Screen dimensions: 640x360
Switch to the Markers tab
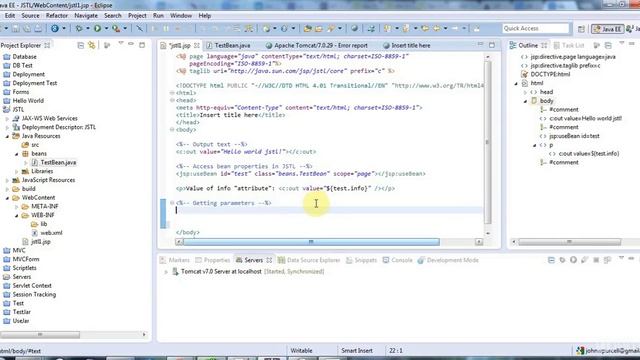(175, 260)
